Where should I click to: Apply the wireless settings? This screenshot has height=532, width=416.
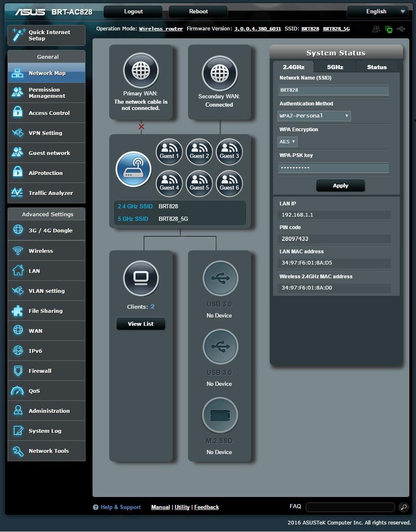pyautogui.click(x=341, y=186)
